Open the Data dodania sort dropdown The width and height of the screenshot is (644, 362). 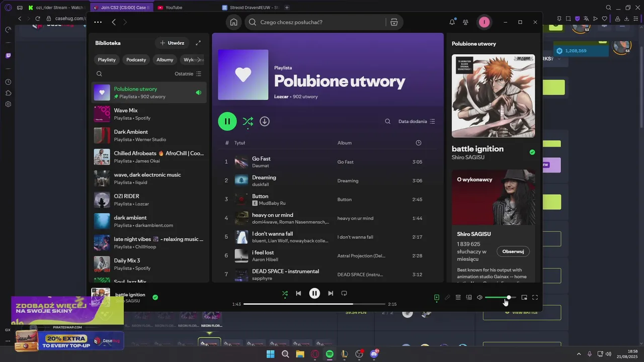417,121
